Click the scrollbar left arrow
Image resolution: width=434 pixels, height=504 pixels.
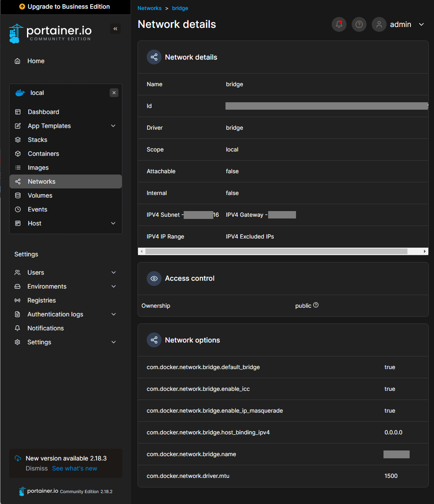coord(141,252)
